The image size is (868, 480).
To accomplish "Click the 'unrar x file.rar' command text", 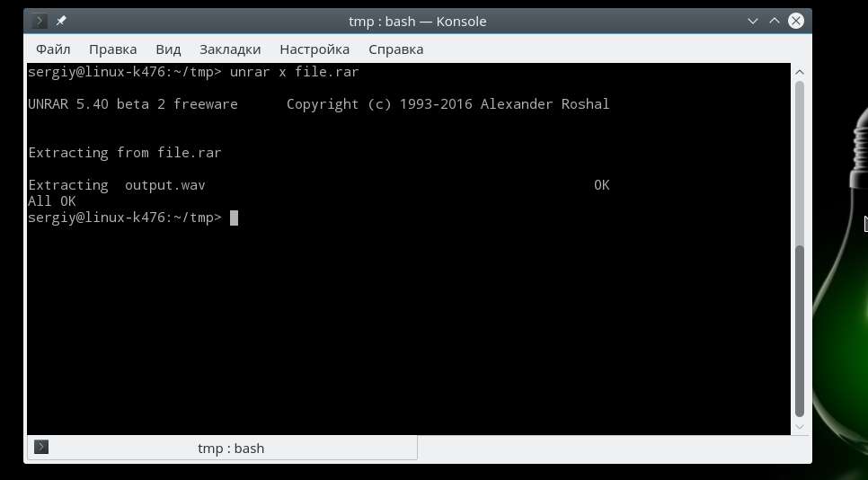I will point(294,72).
